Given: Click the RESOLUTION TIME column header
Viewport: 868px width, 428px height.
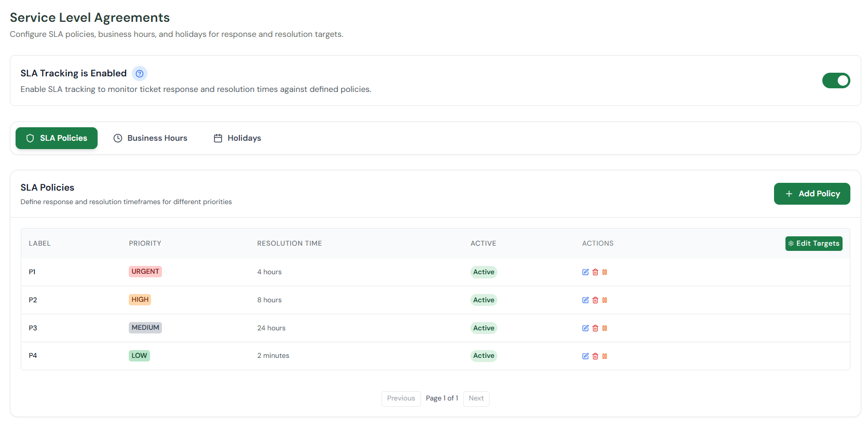Looking at the screenshot, I should (290, 244).
